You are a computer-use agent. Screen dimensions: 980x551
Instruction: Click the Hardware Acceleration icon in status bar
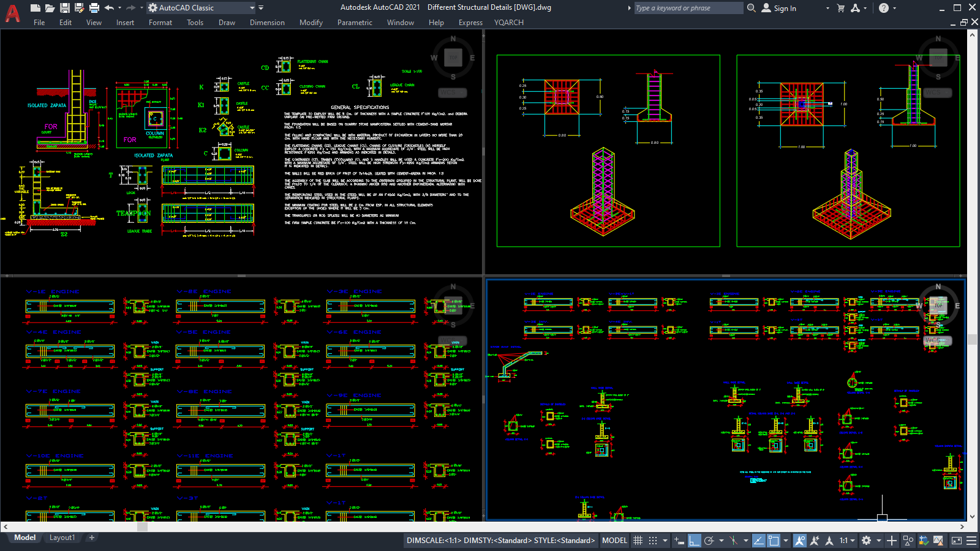pos(924,541)
